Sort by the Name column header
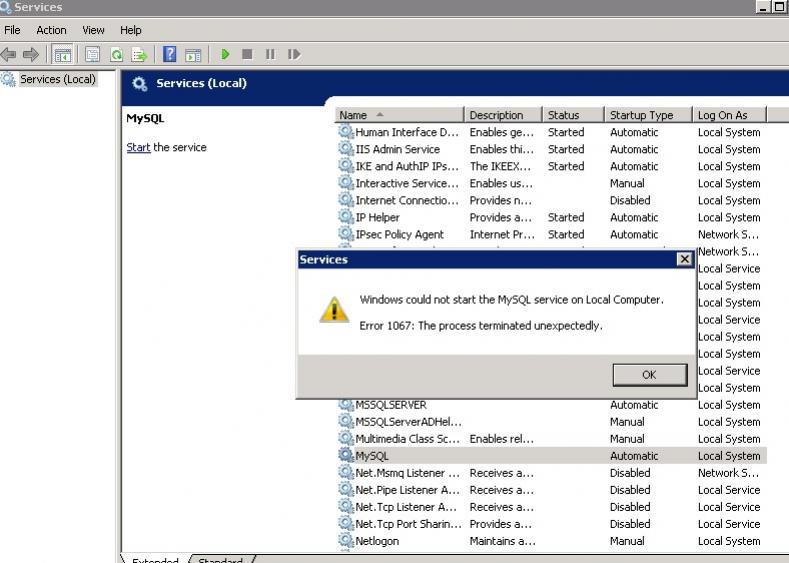789x563 pixels. (x=399, y=115)
